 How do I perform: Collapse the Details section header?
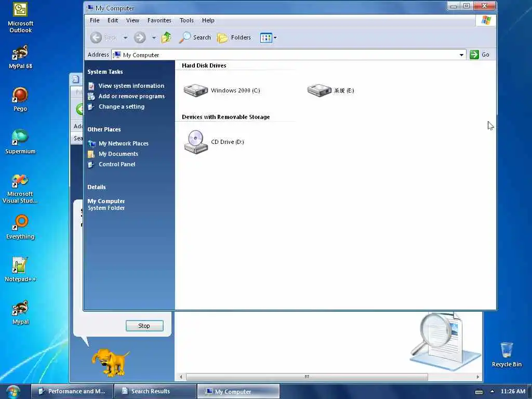(97, 187)
